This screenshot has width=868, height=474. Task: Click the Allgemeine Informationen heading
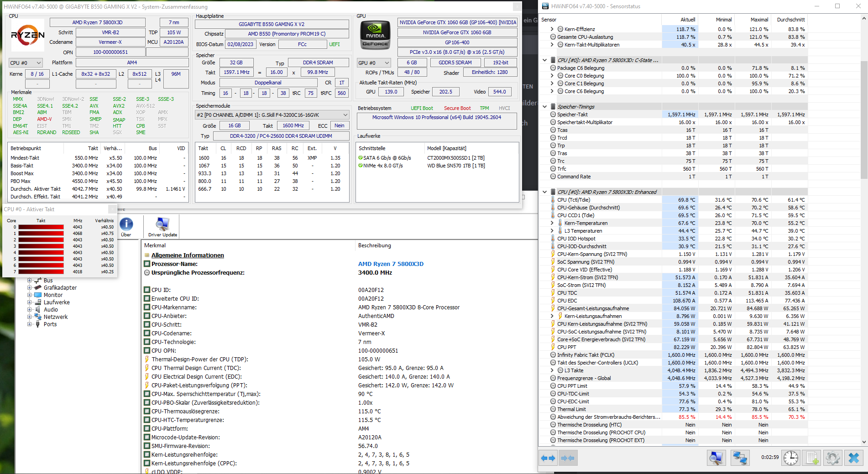point(188,255)
